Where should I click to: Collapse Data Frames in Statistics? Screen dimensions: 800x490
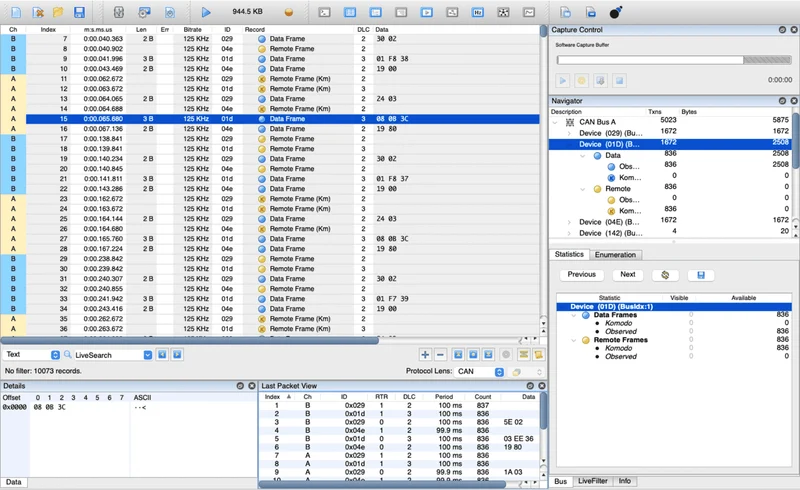click(x=573, y=315)
